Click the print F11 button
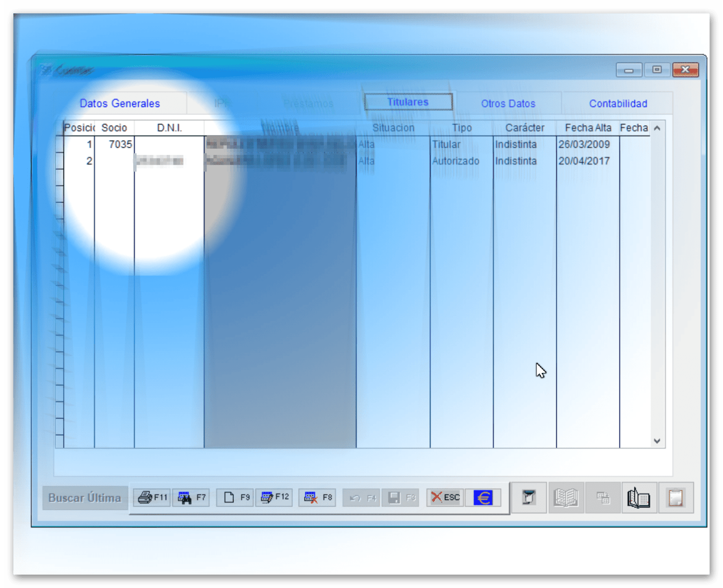The image size is (723, 588). coord(152,498)
